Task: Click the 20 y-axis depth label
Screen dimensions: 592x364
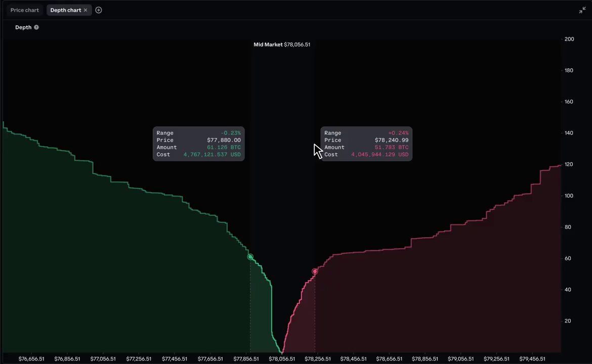Action: (x=568, y=321)
